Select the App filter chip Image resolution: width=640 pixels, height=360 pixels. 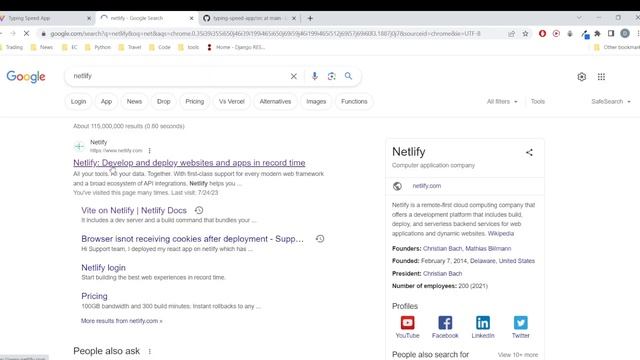click(x=106, y=102)
